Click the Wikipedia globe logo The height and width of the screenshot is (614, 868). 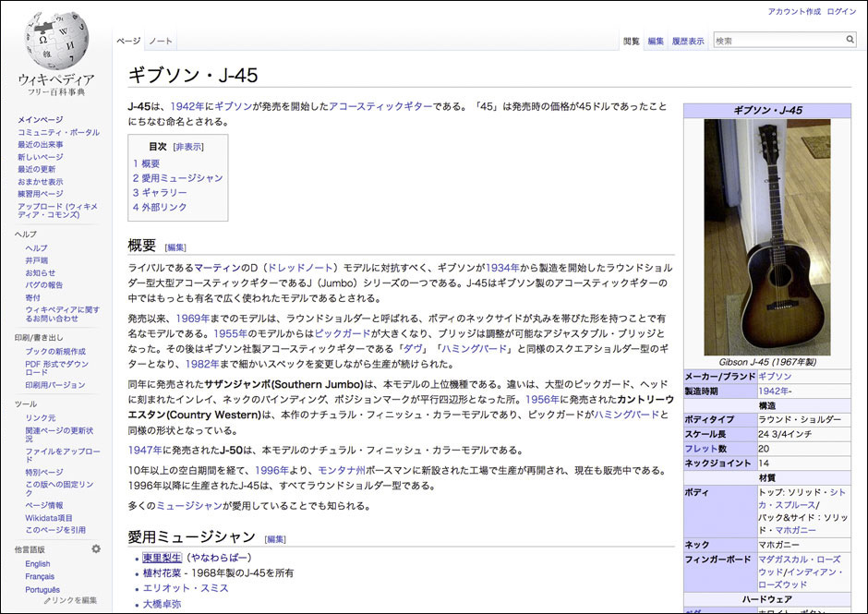point(56,41)
